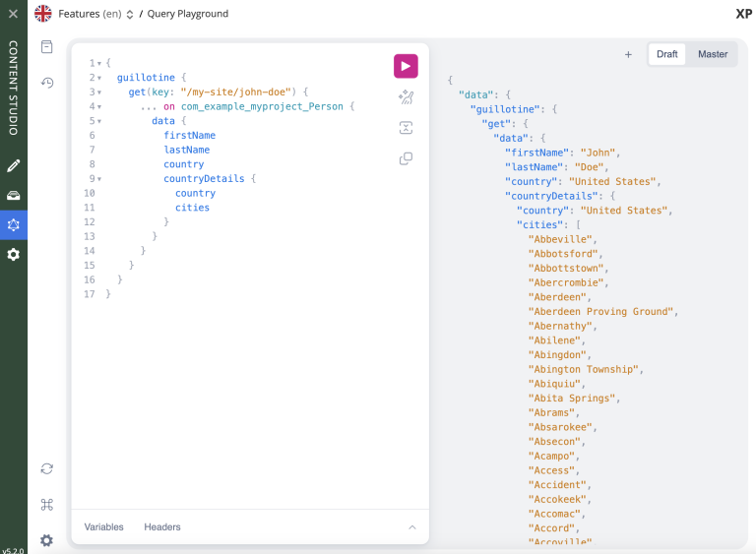The height and width of the screenshot is (554, 756).
Task: Copy the query using copy icon
Action: pos(406,158)
